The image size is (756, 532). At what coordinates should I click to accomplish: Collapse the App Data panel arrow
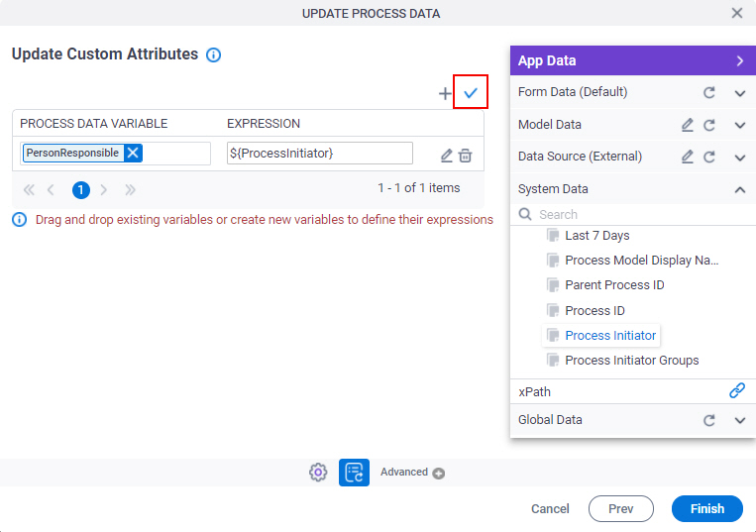[x=740, y=60]
